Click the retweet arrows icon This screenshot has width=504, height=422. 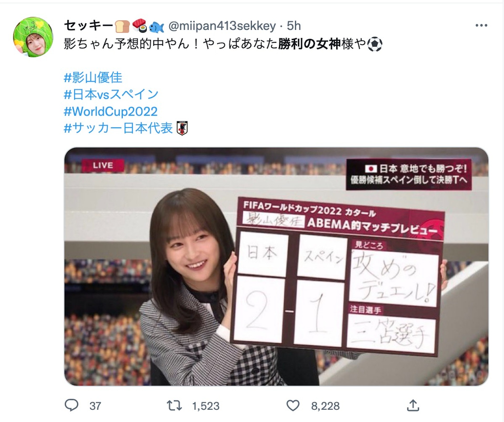pyautogui.click(x=174, y=405)
